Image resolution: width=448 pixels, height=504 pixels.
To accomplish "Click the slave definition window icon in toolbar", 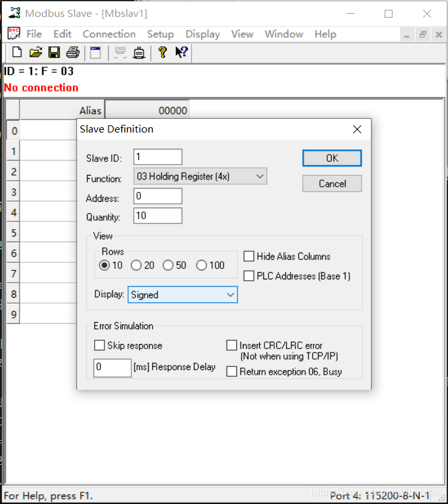I will (95, 53).
